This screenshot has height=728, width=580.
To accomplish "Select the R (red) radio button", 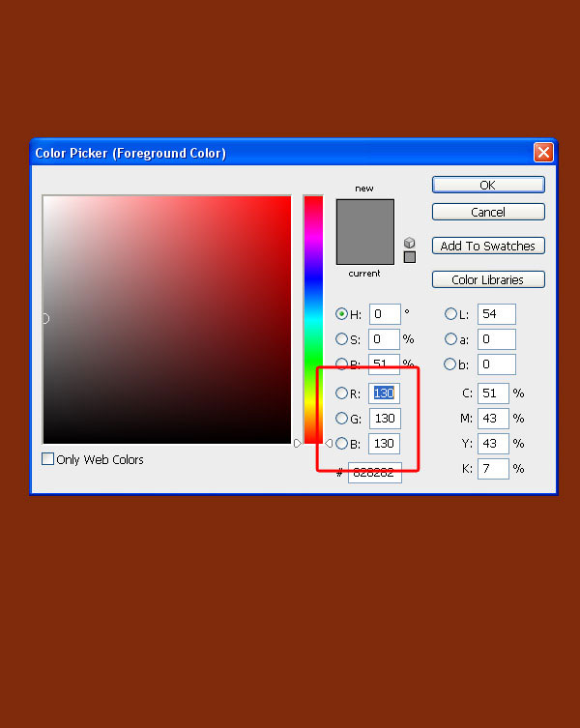I will (341, 393).
